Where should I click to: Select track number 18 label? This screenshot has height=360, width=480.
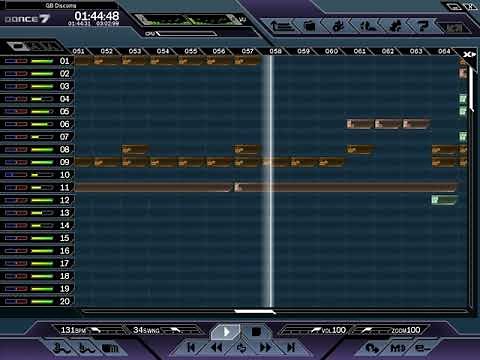64,276
